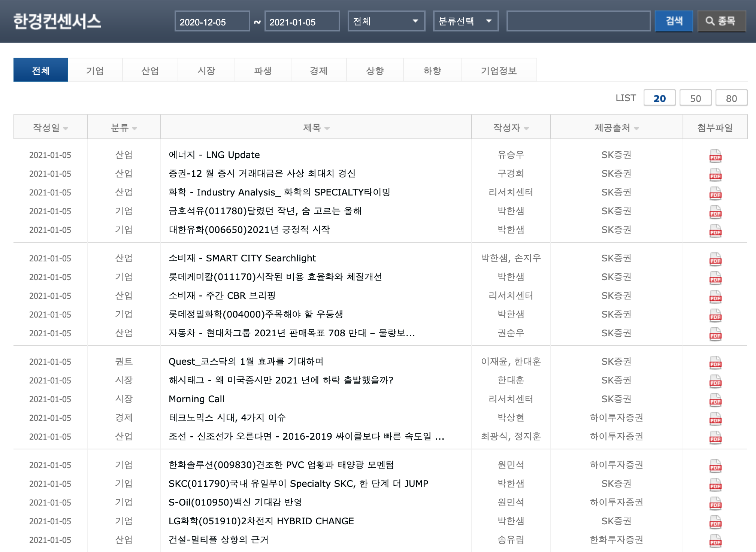
Task: Click the blue 검색 button
Action: [x=674, y=21]
